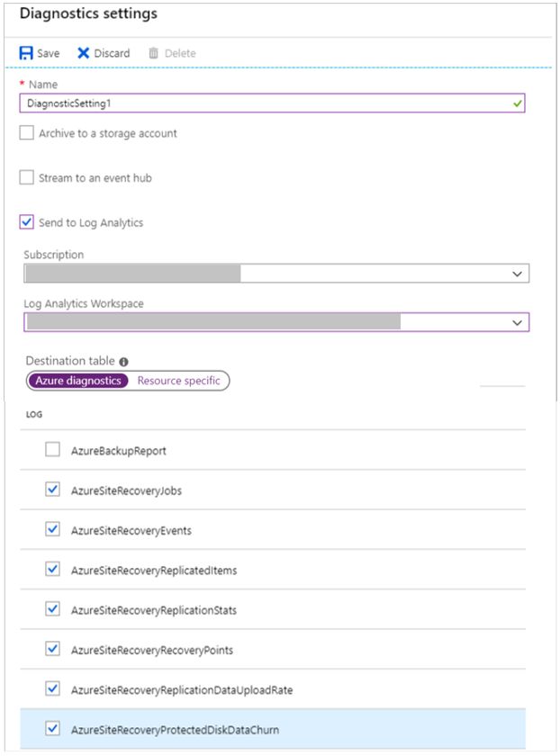Click the LOG column header
Screen dimensions: 560x756
point(34,415)
